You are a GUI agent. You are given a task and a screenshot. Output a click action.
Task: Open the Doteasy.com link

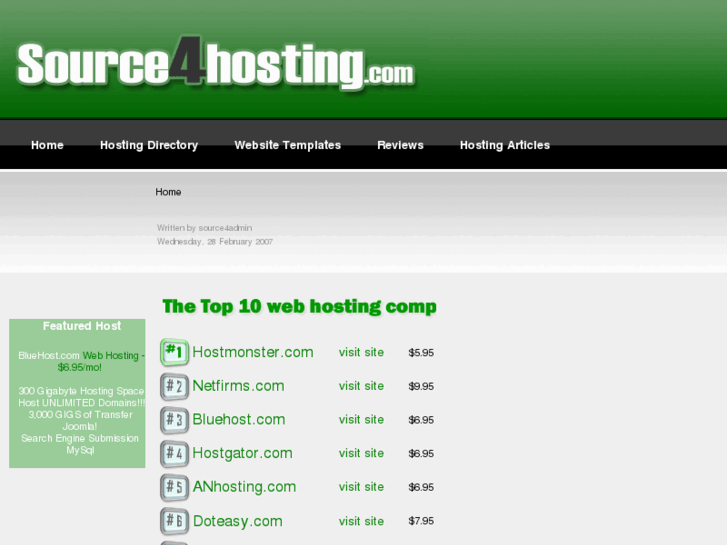point(237,521)
